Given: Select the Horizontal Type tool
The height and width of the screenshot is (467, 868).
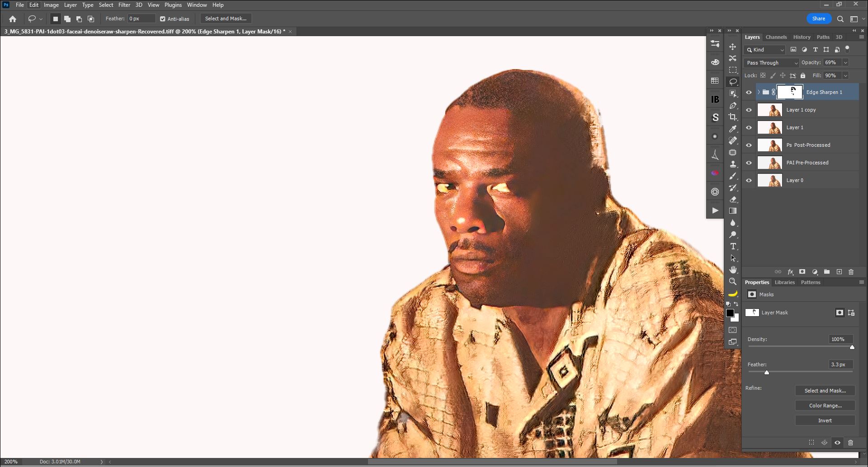Looking at the screenshot, I should (732, 246).
